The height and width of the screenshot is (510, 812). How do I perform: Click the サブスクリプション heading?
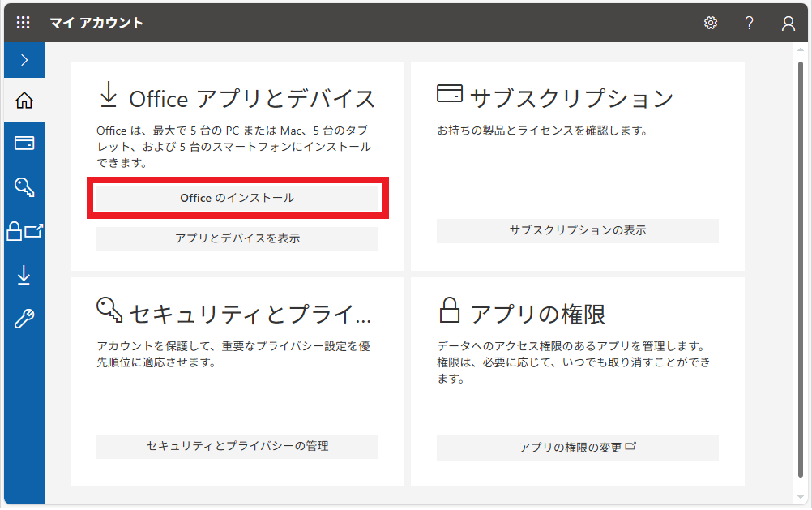(x=571, y=98)
